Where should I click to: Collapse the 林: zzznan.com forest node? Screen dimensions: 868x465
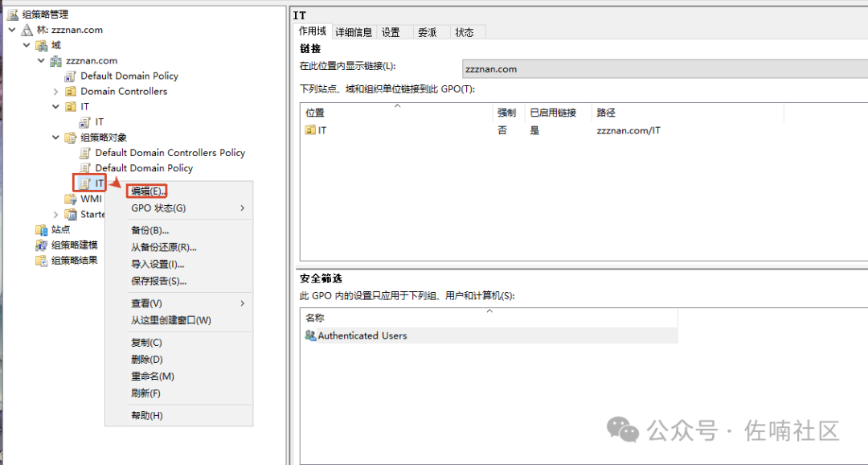point(12,30)
